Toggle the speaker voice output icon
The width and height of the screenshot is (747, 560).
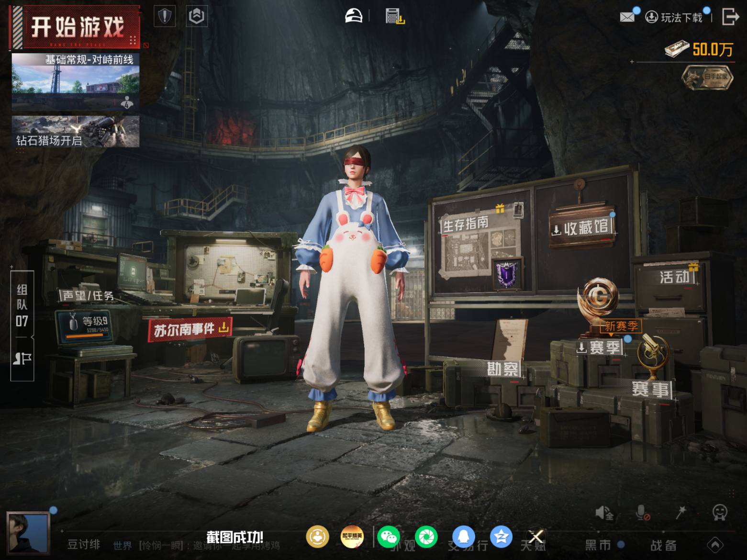(604, 513)
